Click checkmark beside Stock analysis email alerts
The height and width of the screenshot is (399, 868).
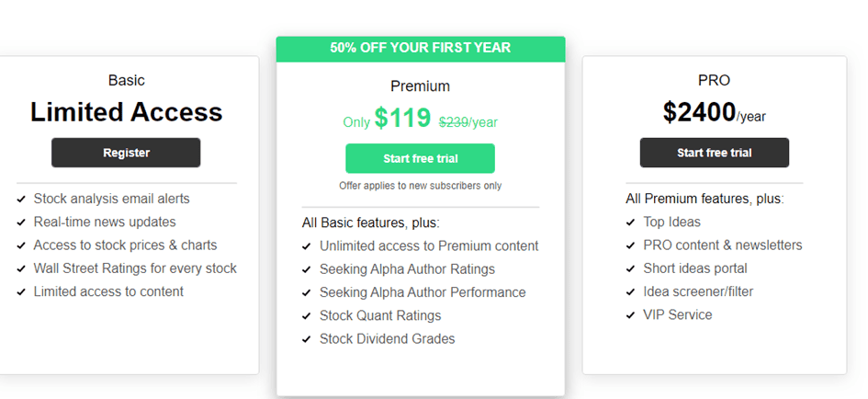point(21,199)
